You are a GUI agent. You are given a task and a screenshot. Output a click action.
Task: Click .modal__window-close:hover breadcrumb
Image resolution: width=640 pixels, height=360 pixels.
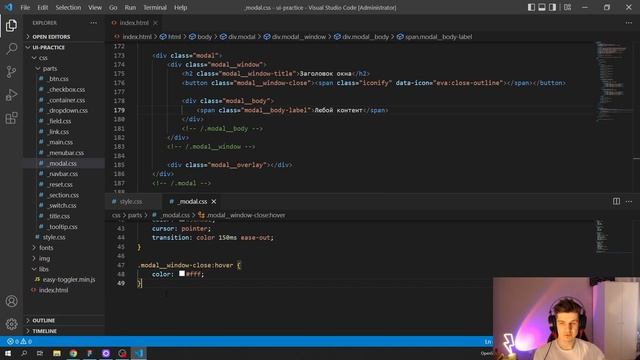242,215
